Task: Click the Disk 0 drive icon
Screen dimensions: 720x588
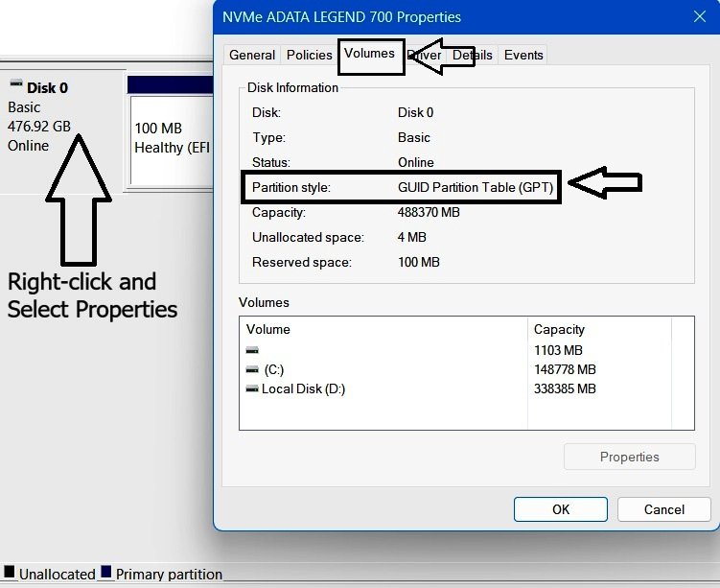Action: tap(16, 83)
